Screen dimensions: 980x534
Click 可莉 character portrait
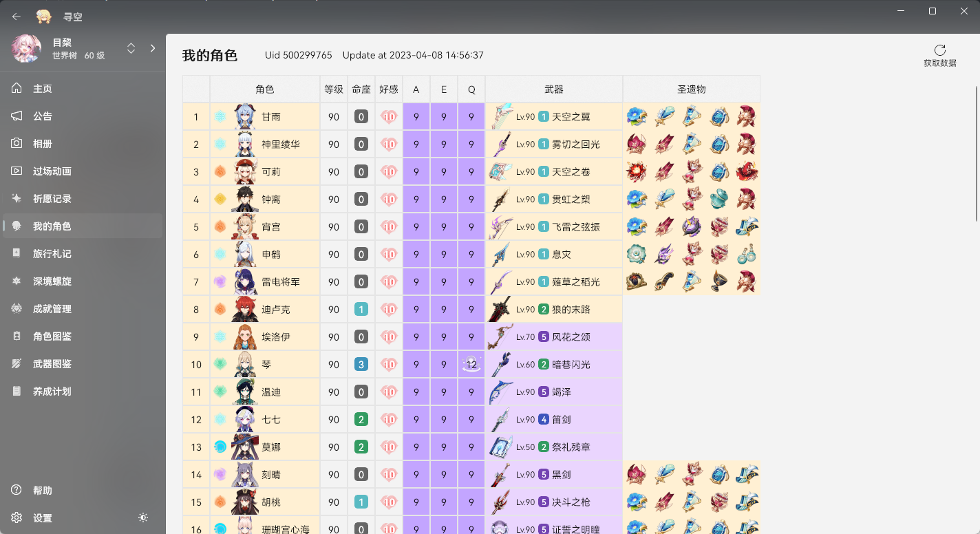pyautogui.click(x=245, y=172)
